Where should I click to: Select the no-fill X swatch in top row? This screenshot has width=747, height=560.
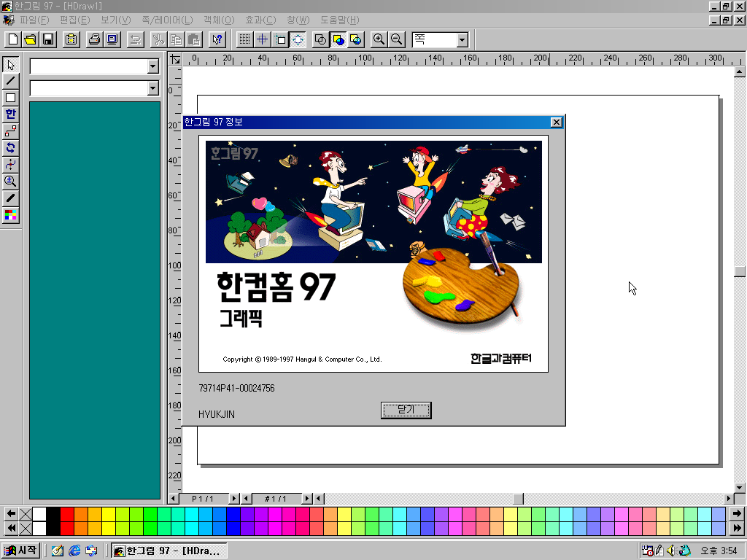pos(26,514)
